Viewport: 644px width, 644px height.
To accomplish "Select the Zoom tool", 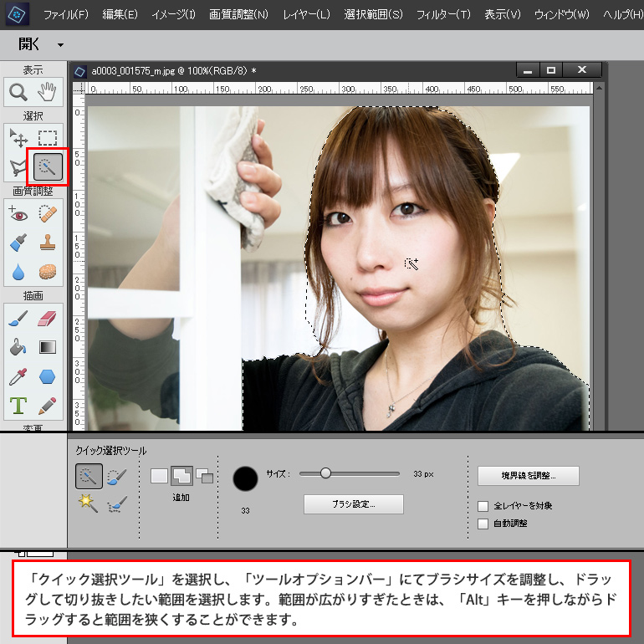I will [x=18, y=92].
